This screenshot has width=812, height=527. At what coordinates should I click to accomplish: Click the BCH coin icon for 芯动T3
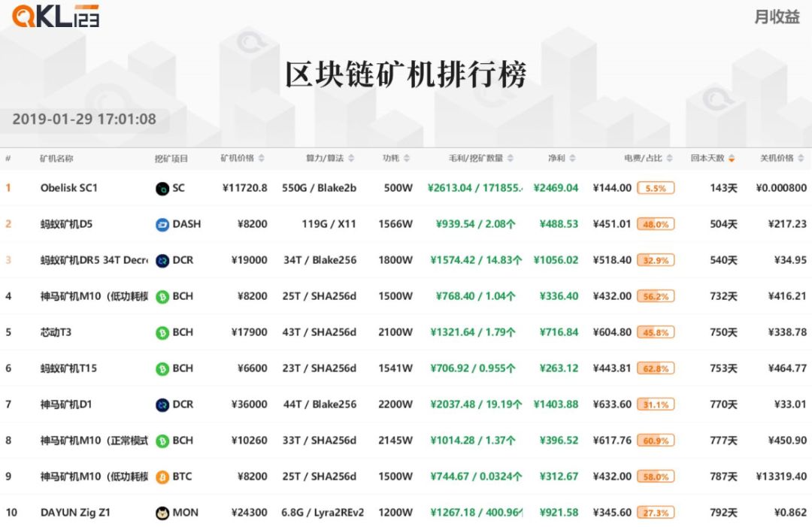[162, 333]
